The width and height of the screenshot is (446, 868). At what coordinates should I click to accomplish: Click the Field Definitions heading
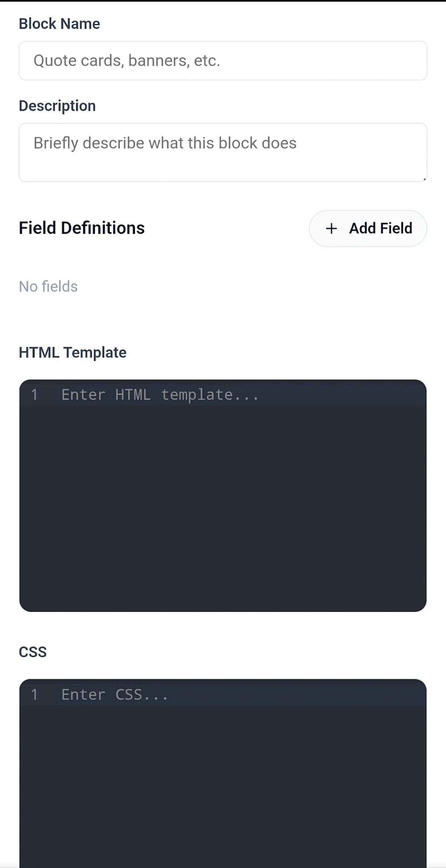click(x=82, y=228)
